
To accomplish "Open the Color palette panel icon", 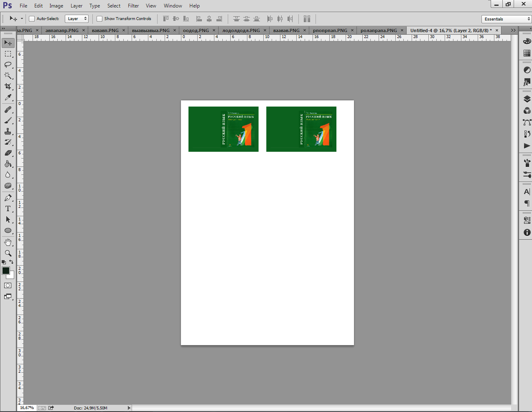I will (x=527, y=41).
